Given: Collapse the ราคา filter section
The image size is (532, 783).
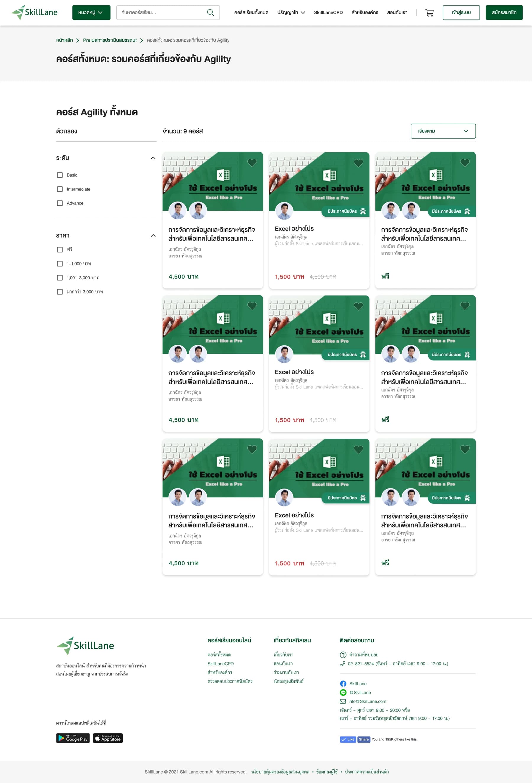Looking at the screenshot, I should [153, 235].
